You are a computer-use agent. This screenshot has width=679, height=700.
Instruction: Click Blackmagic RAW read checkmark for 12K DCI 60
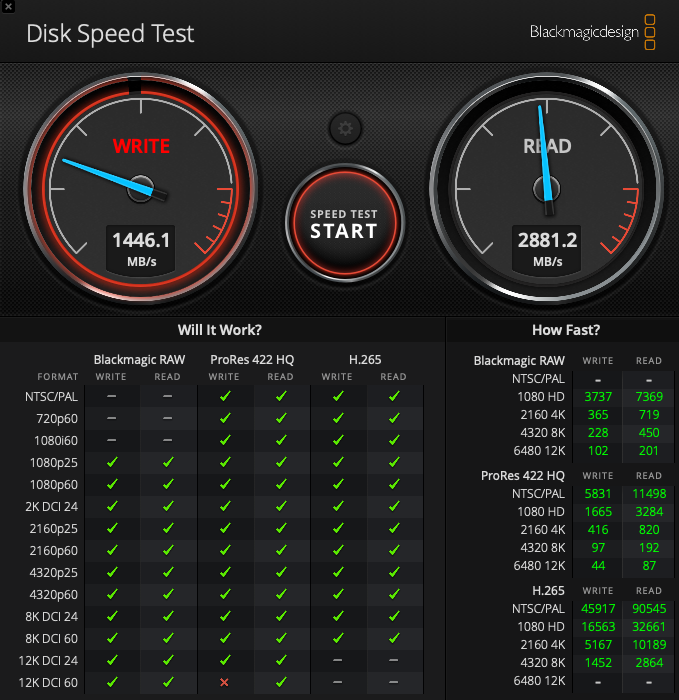pyautogui.click(x=168, y=682)
